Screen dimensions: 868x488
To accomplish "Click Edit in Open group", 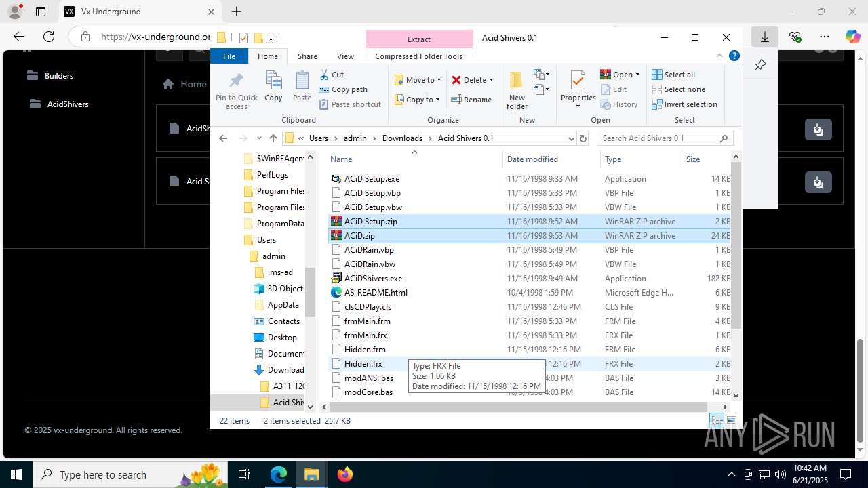I will [x=614, y=89].
